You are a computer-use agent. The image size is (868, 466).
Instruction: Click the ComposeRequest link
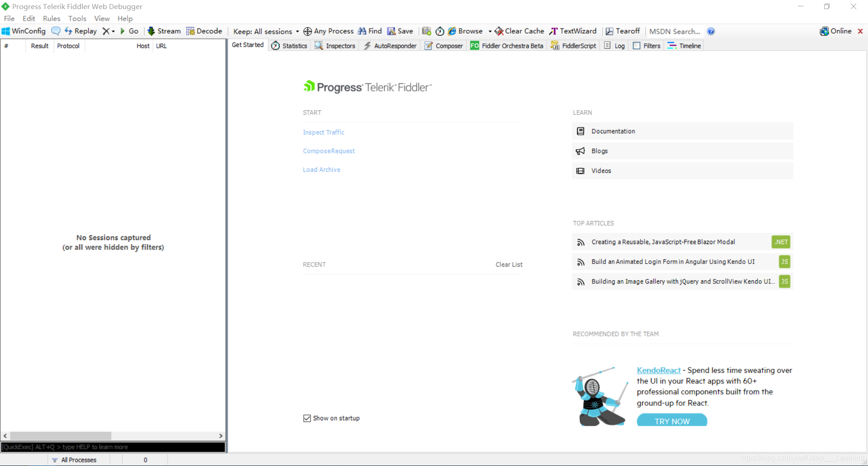[x=329, y=151]
